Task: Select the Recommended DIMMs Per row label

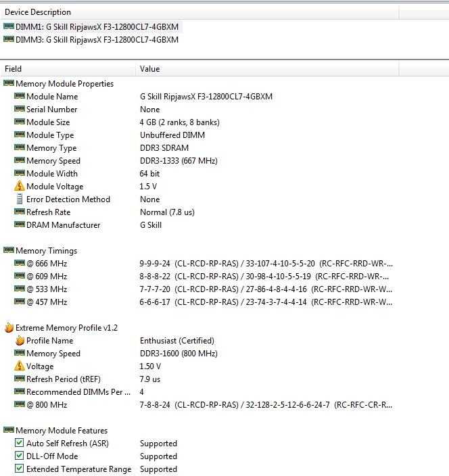Action: (78, 392)
